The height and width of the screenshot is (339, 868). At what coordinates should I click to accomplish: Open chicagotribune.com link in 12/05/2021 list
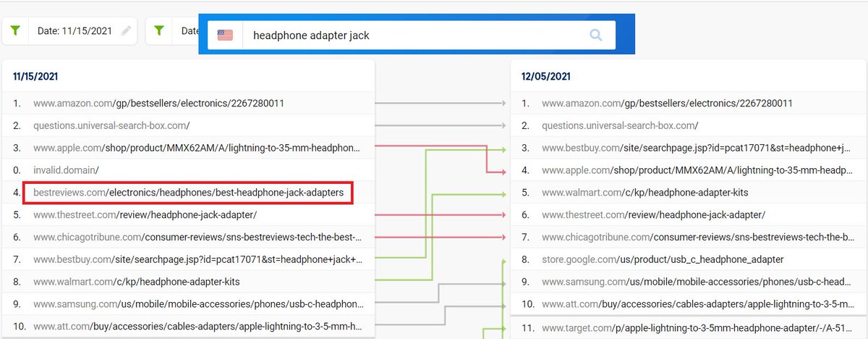click(699, 237)
